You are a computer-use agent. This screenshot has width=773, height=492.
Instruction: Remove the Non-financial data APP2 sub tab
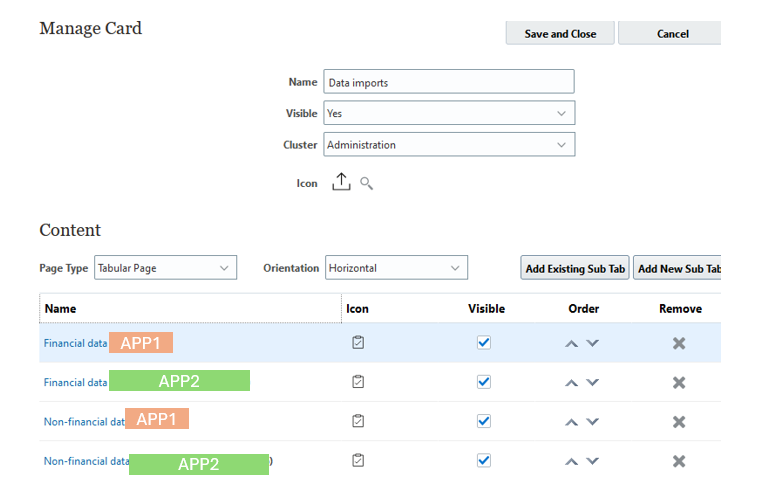tap(679, 461)
